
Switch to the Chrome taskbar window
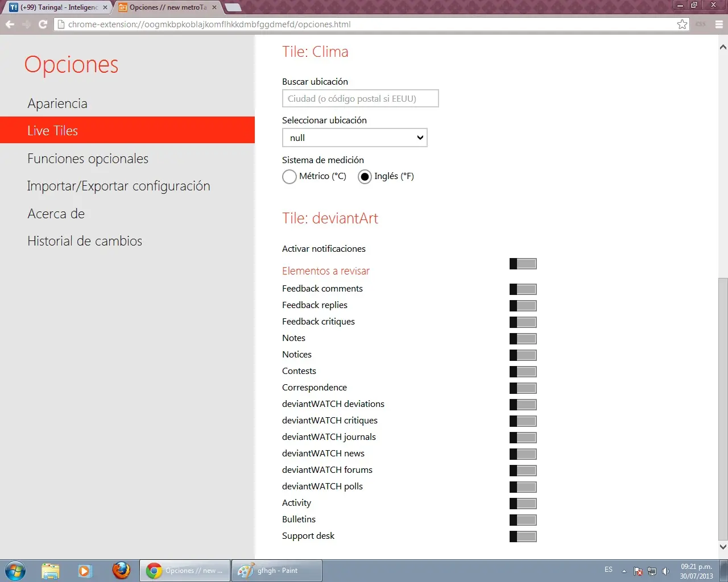185,571
